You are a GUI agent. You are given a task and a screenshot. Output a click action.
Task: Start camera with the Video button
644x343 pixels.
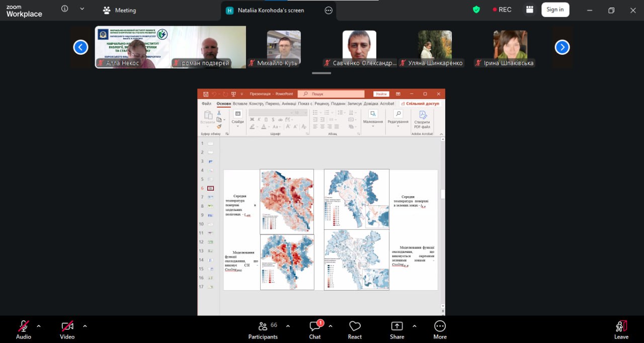coord(67,329)
